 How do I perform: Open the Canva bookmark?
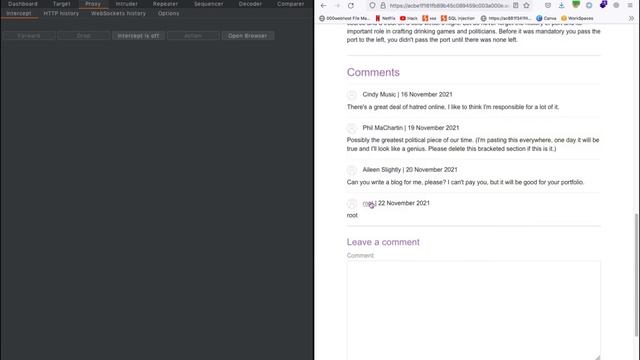tap(546, 18)
